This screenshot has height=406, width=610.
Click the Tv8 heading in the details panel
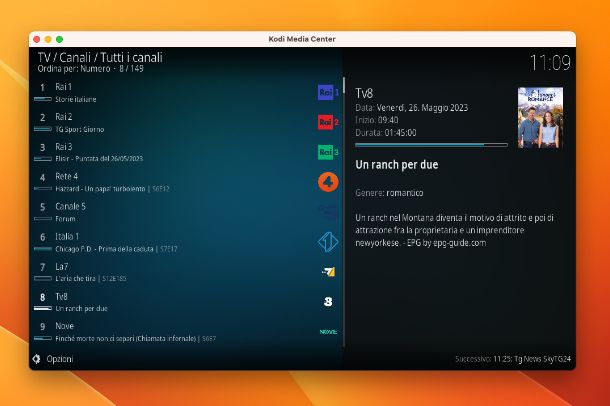point(364,93)
